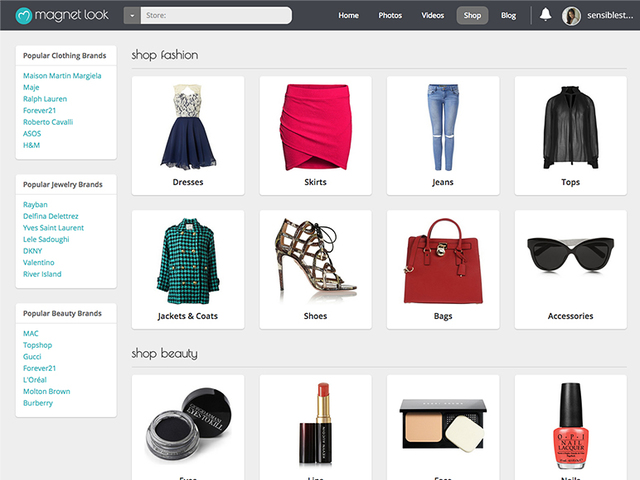Open the Valentino brand link

click(38, 262)
